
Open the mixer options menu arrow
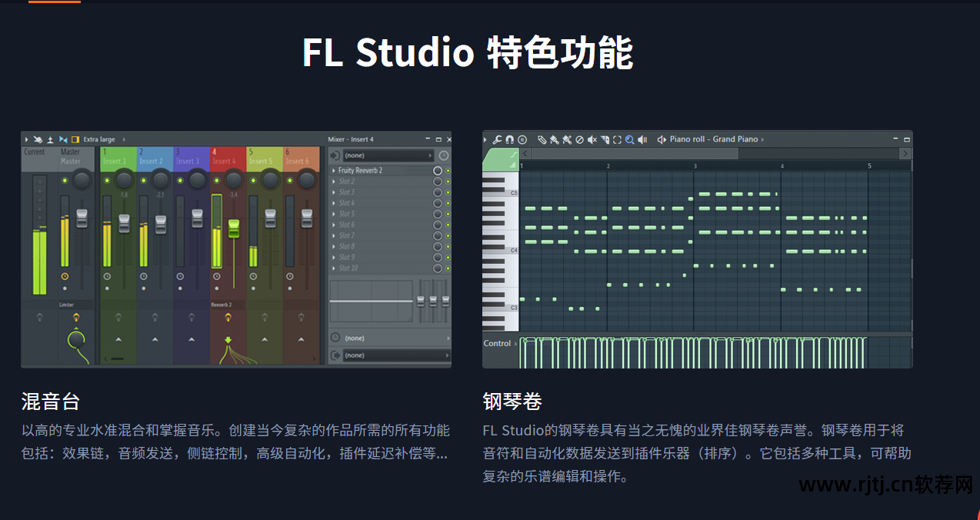[26, 139]
